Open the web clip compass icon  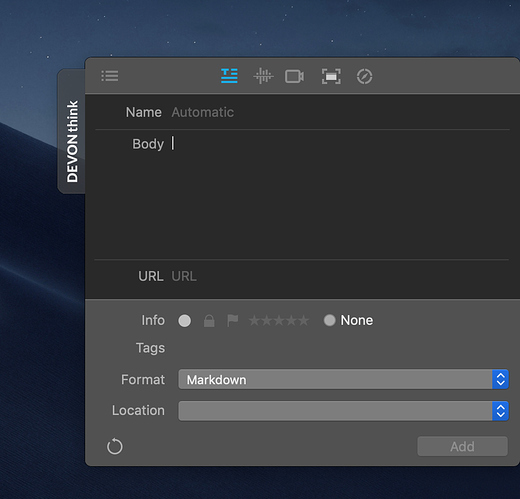[x=364, y=76]
